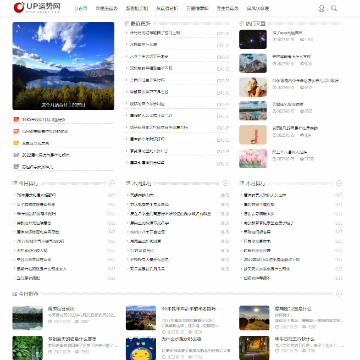This screenshot has width=360, height=360.
Task: Click the UP运势网 red logo
Action: click(x=37, y=7)
